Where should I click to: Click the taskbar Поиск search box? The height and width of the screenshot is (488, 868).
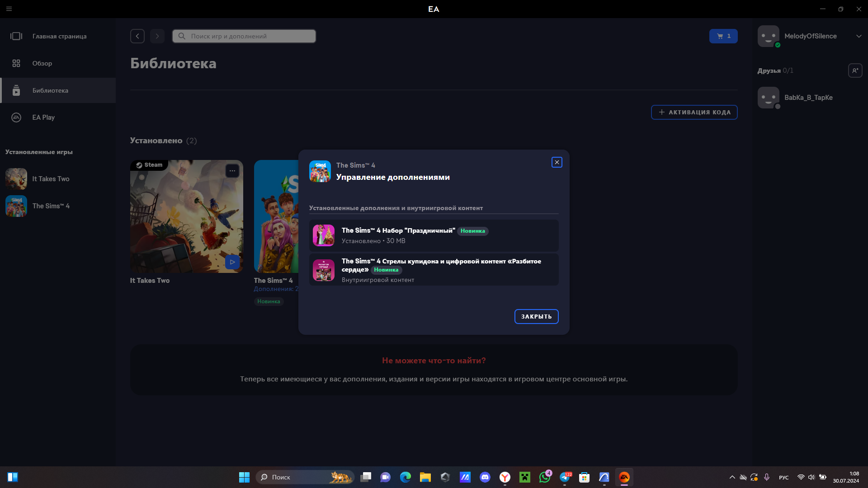[x=305, y=477]
